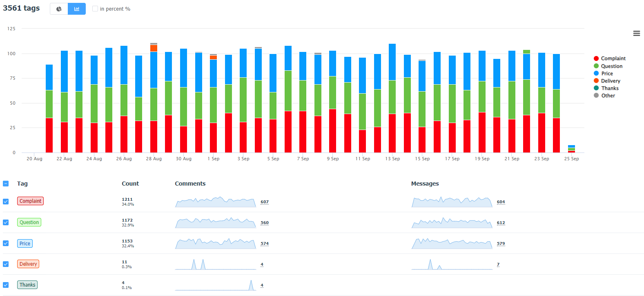Open 4 comments count for Delivery
This screenshot has width=644, height=296.
pyautogui.click(x=262, y=265)
